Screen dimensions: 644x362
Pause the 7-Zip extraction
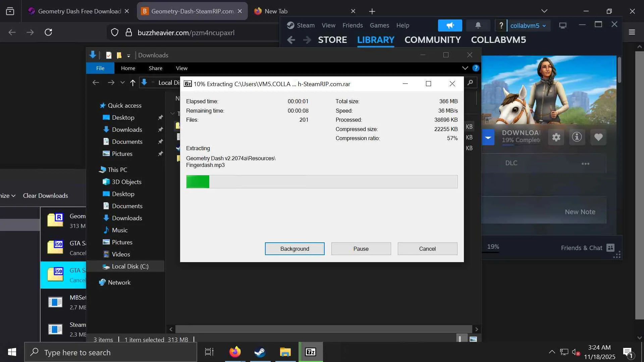pyautogui.click(x=361, y=249)
